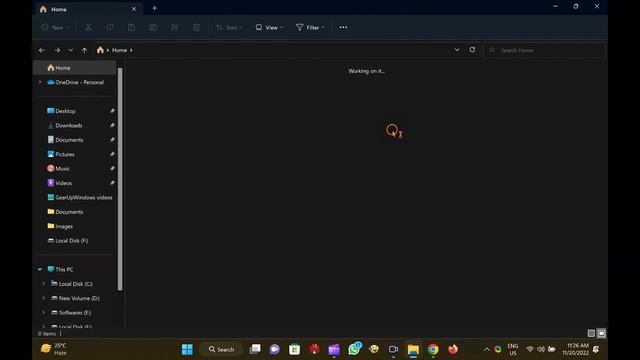
Task: Show hidden system tray icons
Action: pyautogui.click(x=486, y=349)
